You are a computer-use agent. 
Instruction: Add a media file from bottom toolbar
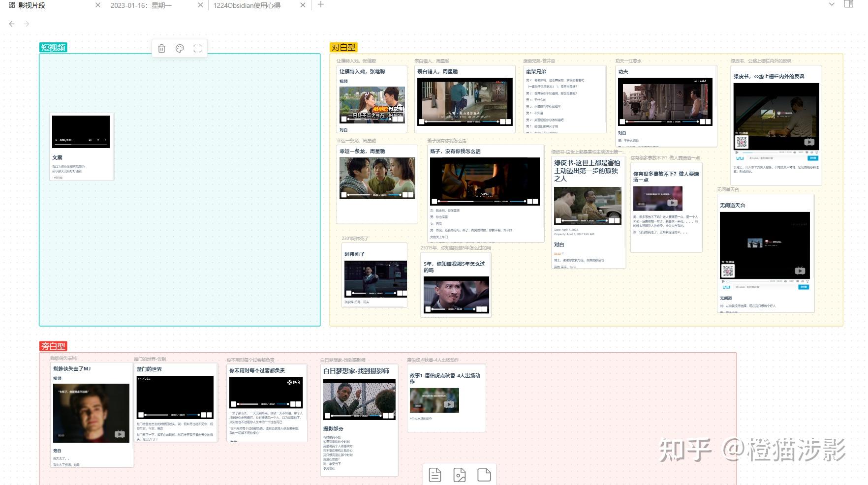click(460, 475)
